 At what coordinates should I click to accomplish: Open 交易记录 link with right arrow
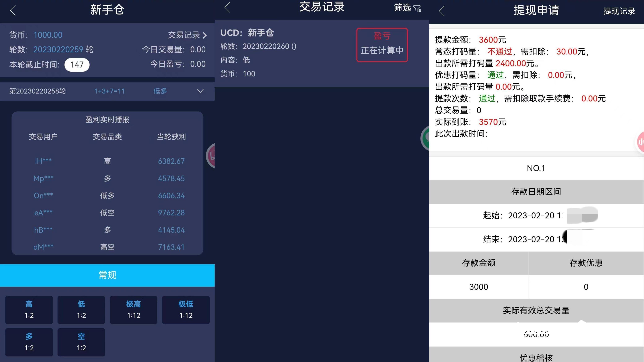(187, 35)
